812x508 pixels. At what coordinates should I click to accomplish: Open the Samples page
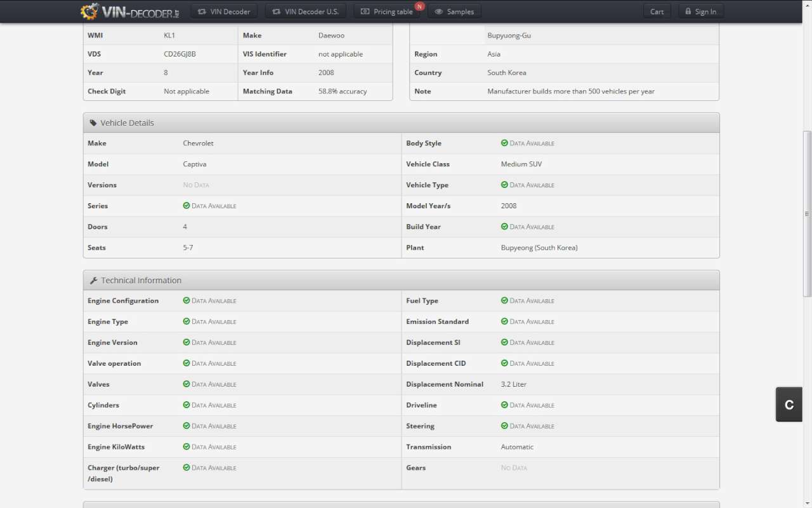click(x=454, y=11)
